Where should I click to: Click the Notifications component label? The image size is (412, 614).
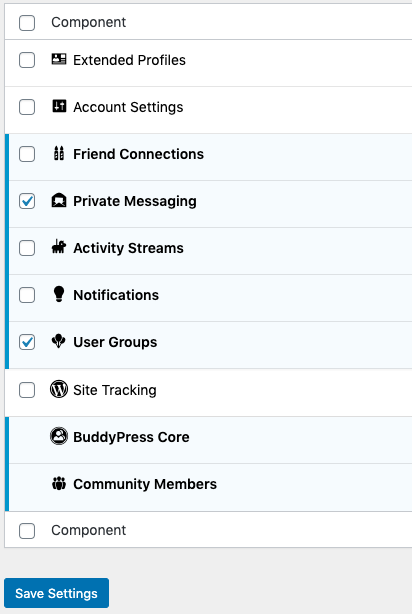point(116,295)
